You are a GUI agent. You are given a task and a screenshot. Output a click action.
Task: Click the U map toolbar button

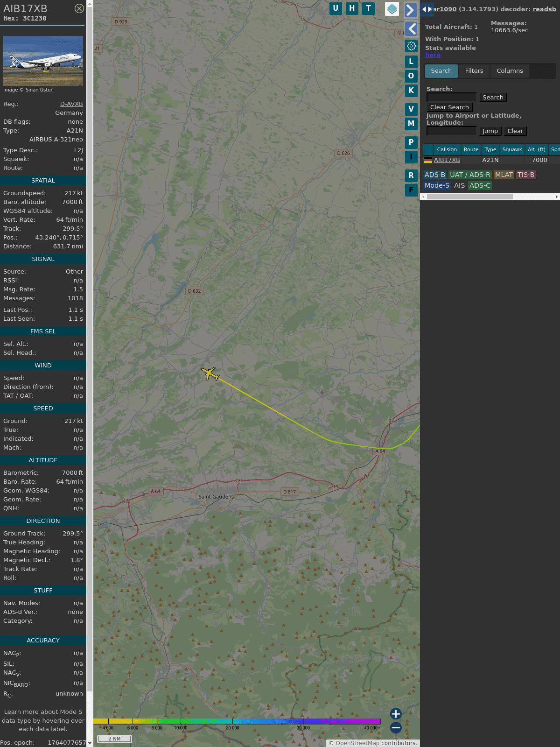336,8
